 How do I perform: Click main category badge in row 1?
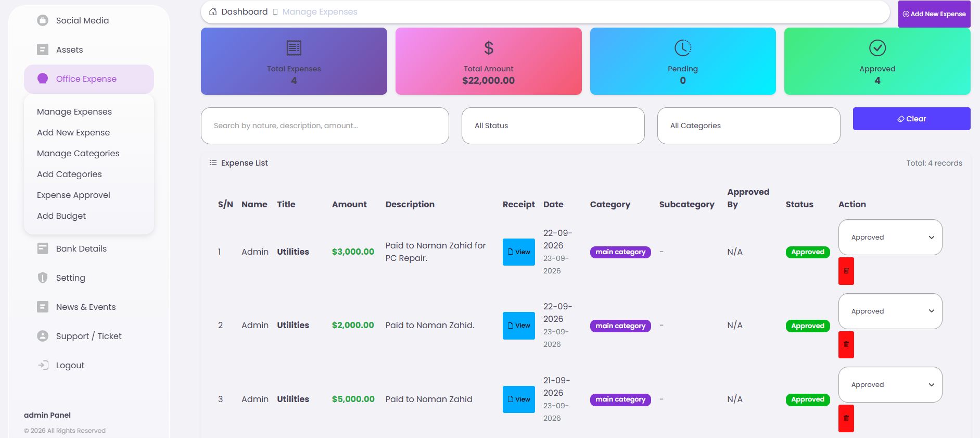[620, 252]
